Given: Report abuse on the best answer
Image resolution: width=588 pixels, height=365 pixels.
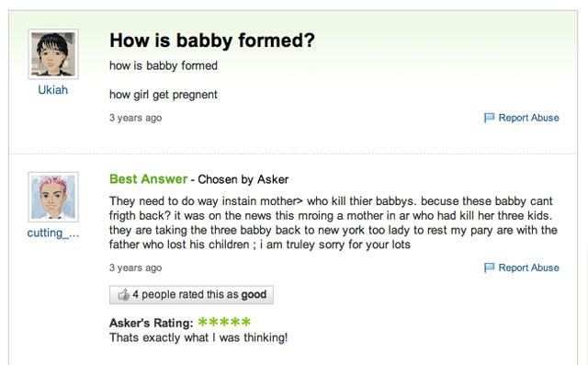Looking at the screenshot, I should click(x=528, y=268).
